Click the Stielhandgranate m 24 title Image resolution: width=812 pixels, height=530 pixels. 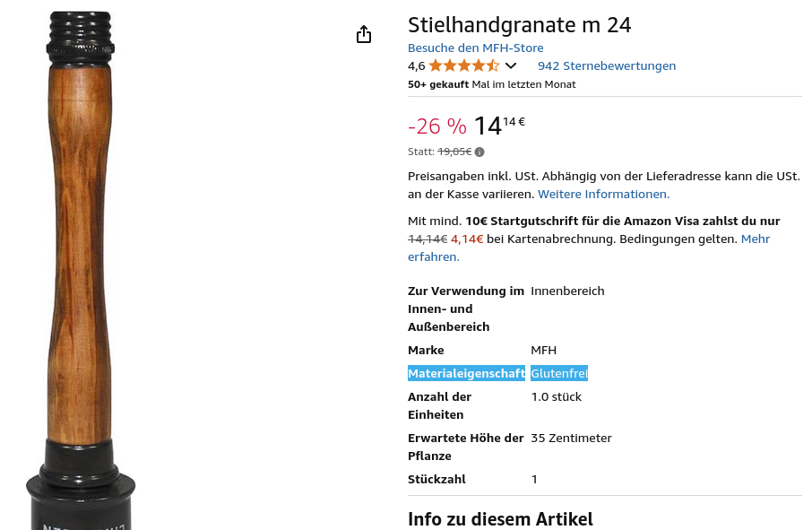point(519,25)
